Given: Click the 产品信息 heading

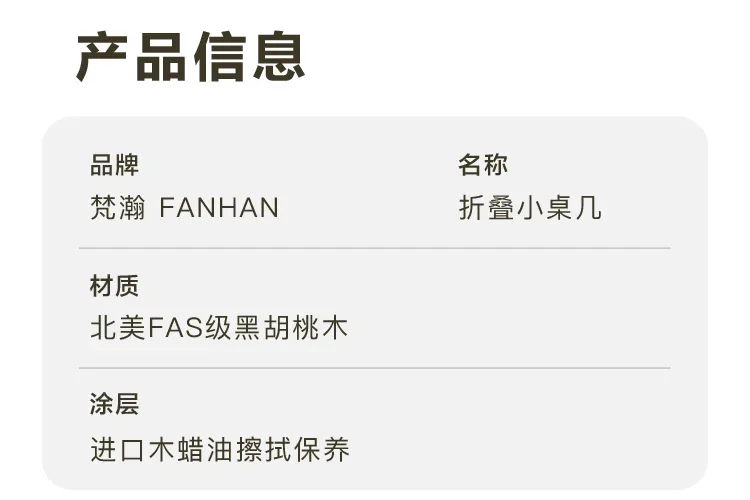Looking at the screenshot, I should pos(190,56).
